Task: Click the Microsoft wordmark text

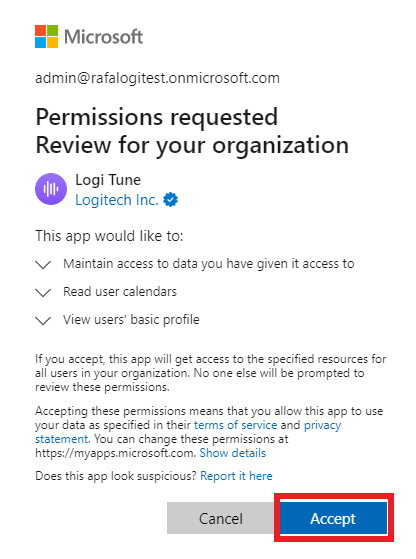Action: pos(103,37)
